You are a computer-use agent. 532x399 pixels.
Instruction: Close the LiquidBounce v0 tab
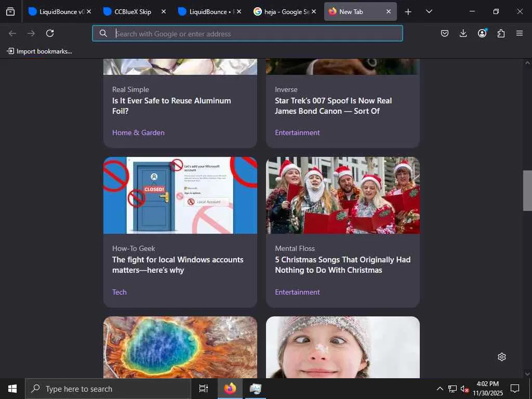pos(89,11)
